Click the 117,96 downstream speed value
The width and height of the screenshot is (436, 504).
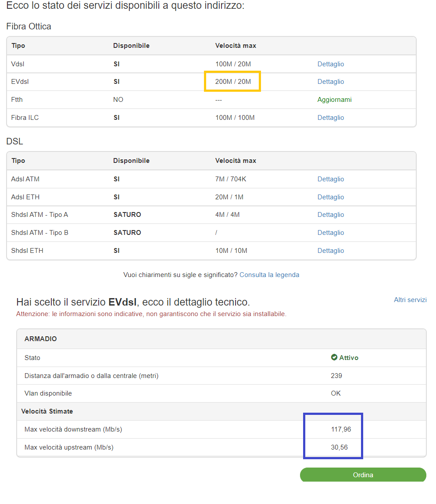(x=341, y=429)
